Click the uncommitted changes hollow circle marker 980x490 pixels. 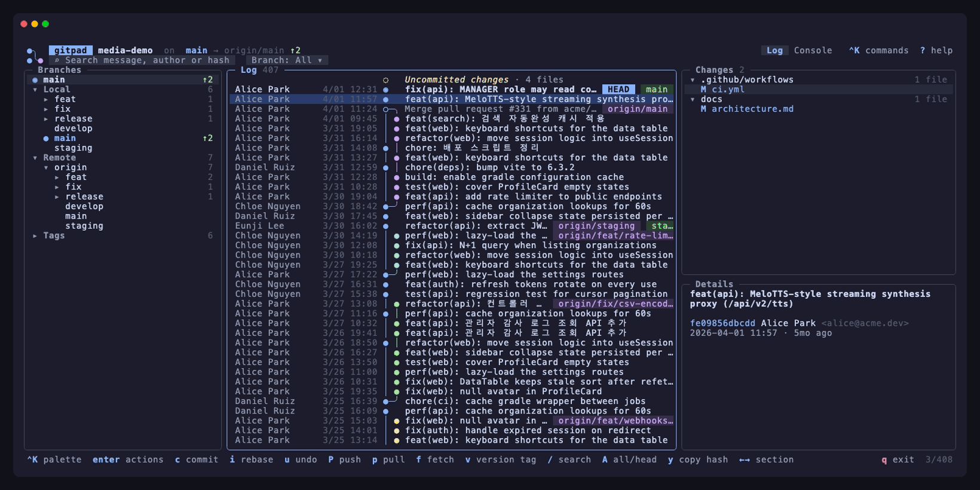[385, 80]
